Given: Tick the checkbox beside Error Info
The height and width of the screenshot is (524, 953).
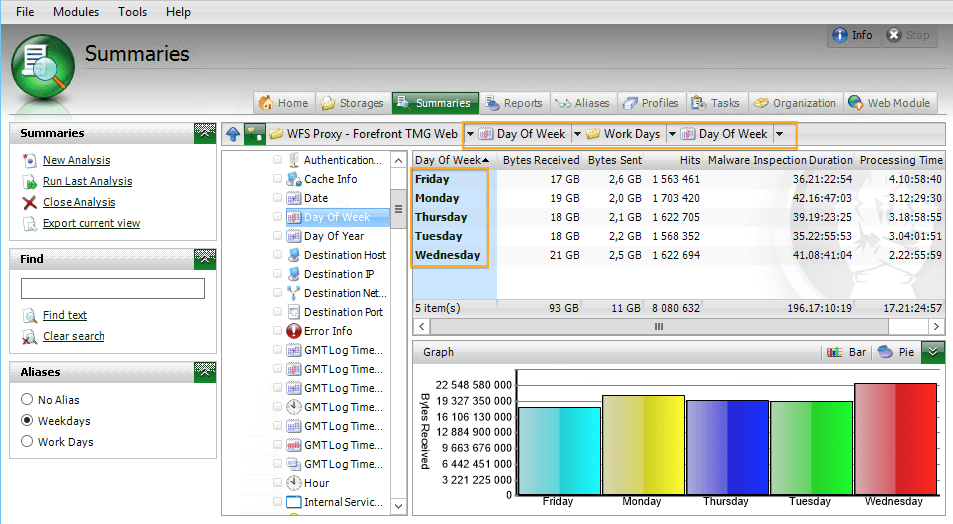Looking at the screenshot, I should 277,331.
